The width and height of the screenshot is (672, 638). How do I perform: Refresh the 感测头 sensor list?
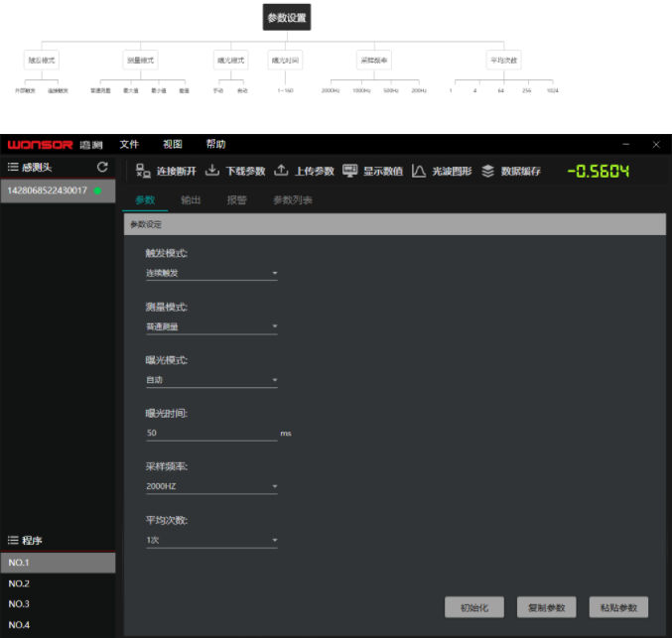click(x=102, y=167)
